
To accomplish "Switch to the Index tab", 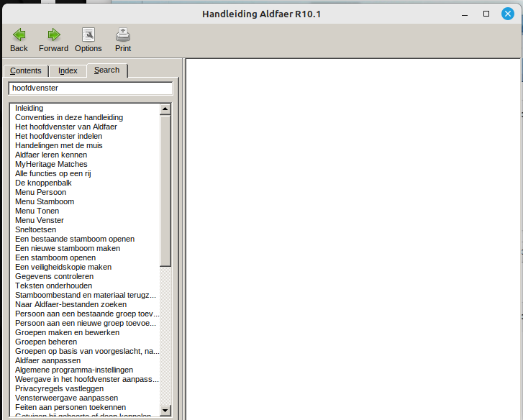I will [x=68, y=70].
